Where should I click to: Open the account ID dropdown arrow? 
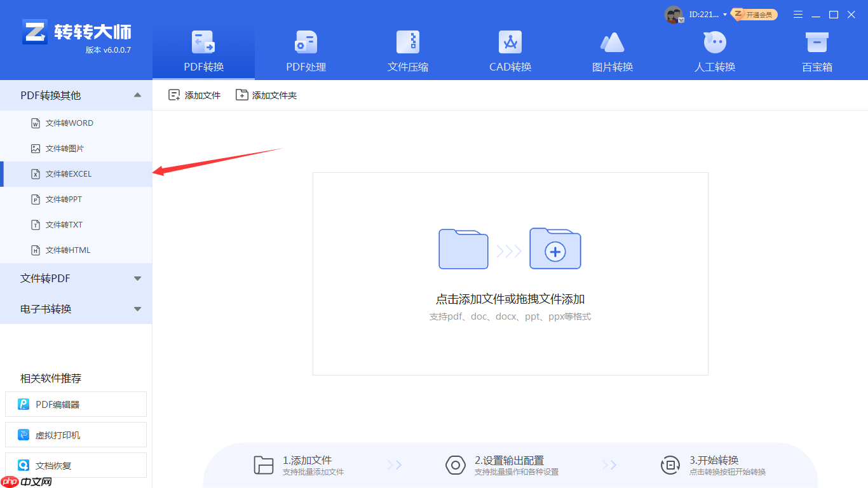[x=725, y=15]
